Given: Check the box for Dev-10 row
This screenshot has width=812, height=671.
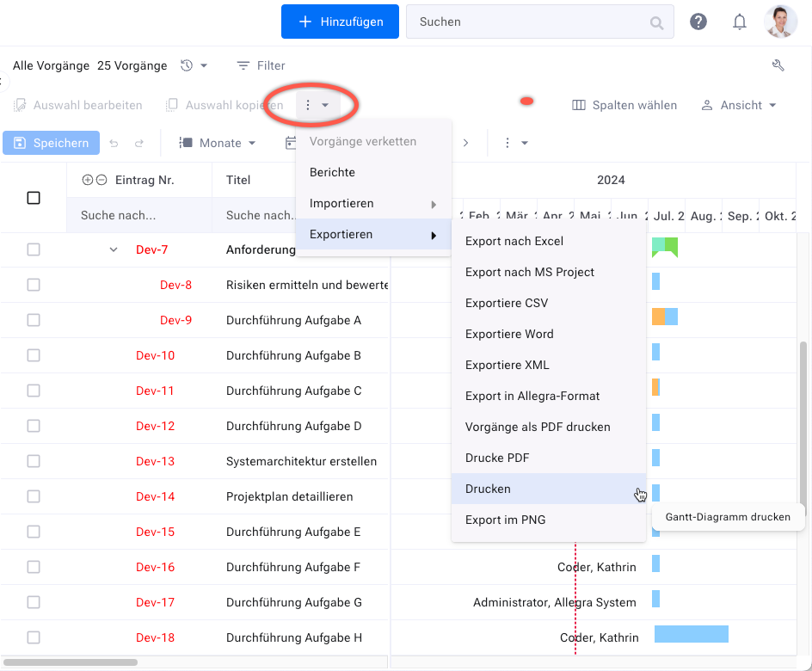Looking at the screenshot, I should point(34,355).
